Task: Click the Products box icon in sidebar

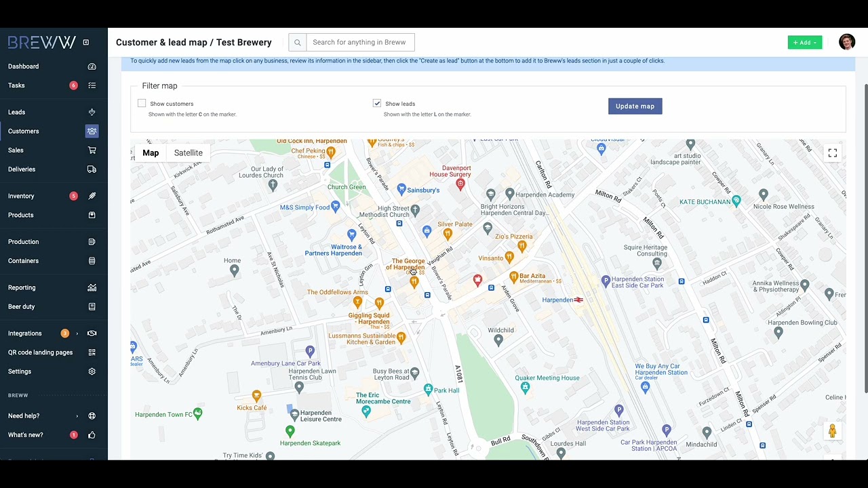Action: pos(92,215)
